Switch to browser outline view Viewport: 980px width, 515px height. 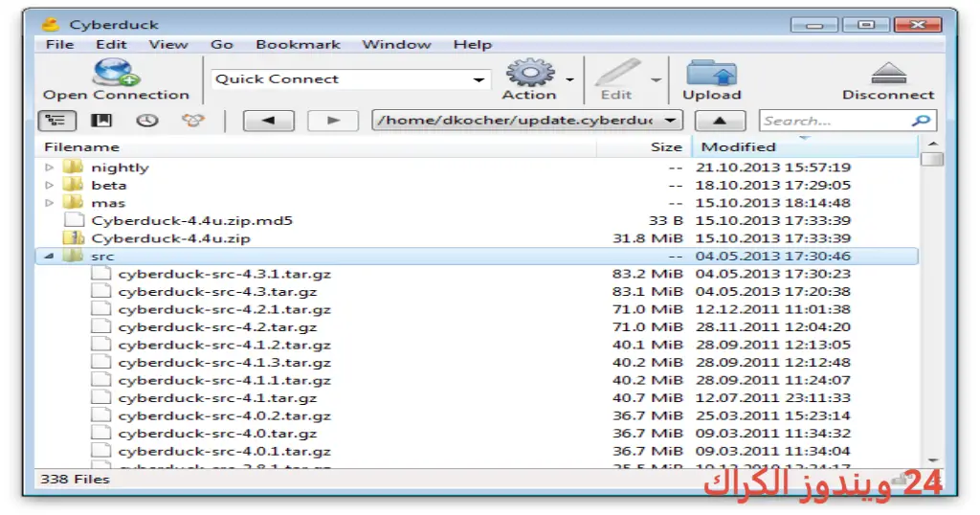coord(56,121)
